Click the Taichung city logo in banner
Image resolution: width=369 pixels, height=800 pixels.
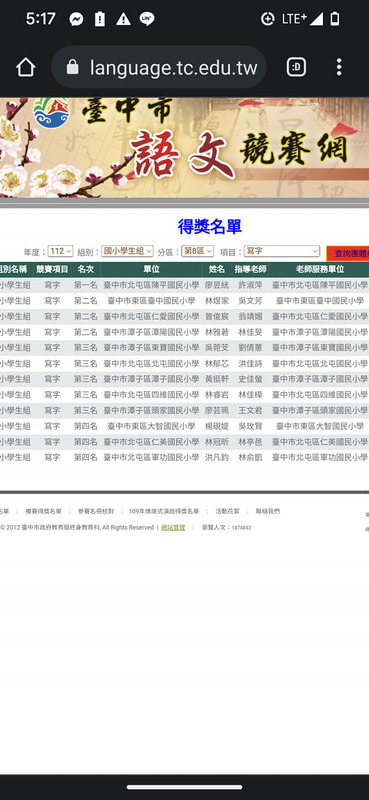click(x=52, y=113)
